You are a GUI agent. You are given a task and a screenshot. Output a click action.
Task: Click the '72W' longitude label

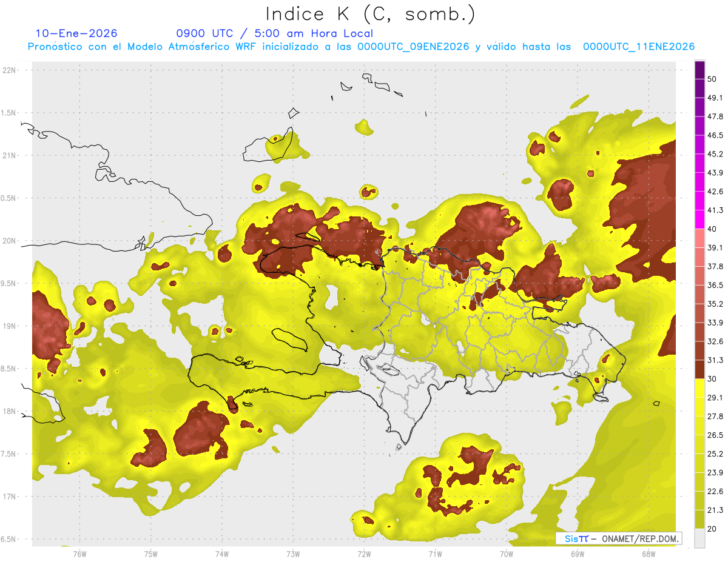(x=364, y=554)
